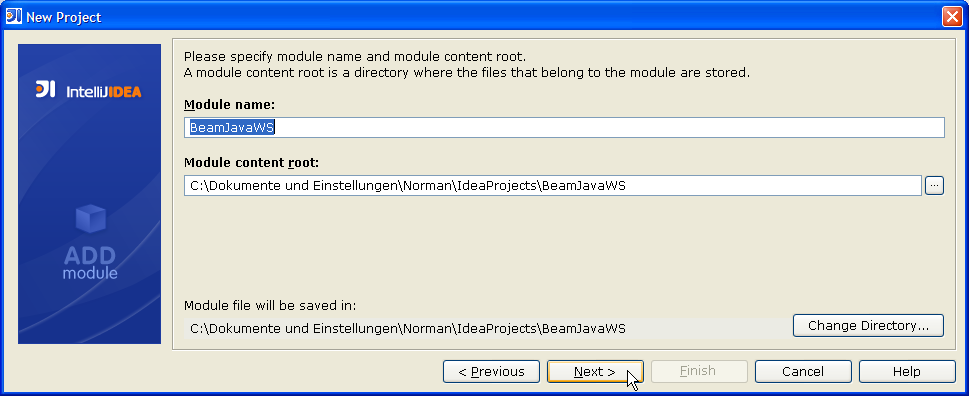Click the "Module content root:" label

(x=252, y=162)
